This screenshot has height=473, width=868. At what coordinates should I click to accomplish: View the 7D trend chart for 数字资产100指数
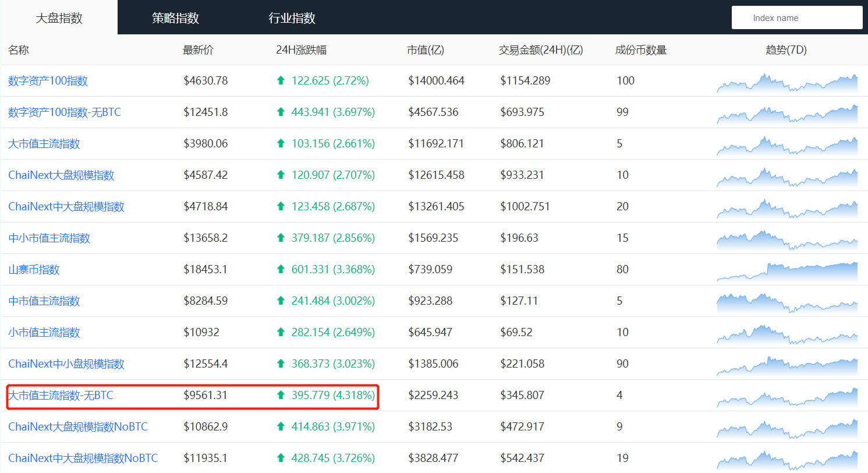787,83
